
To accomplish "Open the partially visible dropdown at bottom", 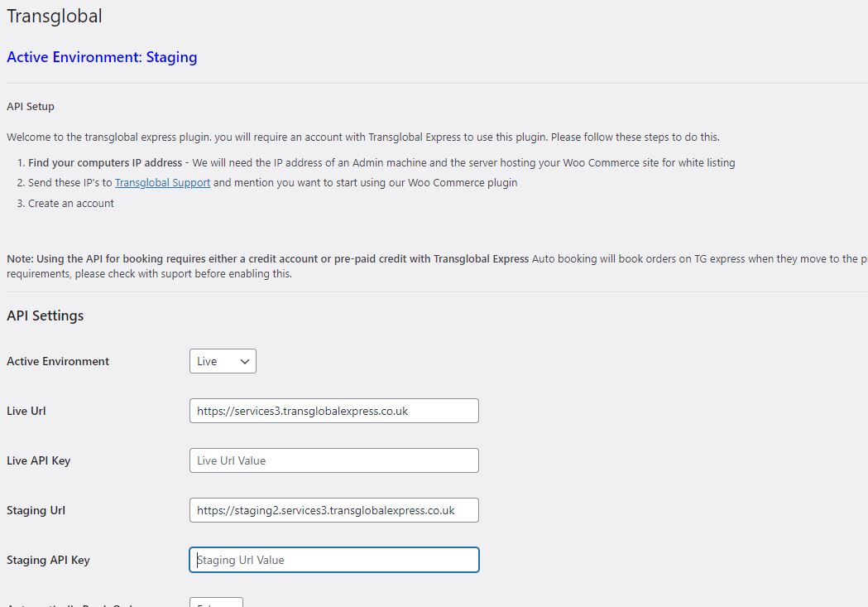I will pos(216,602).
